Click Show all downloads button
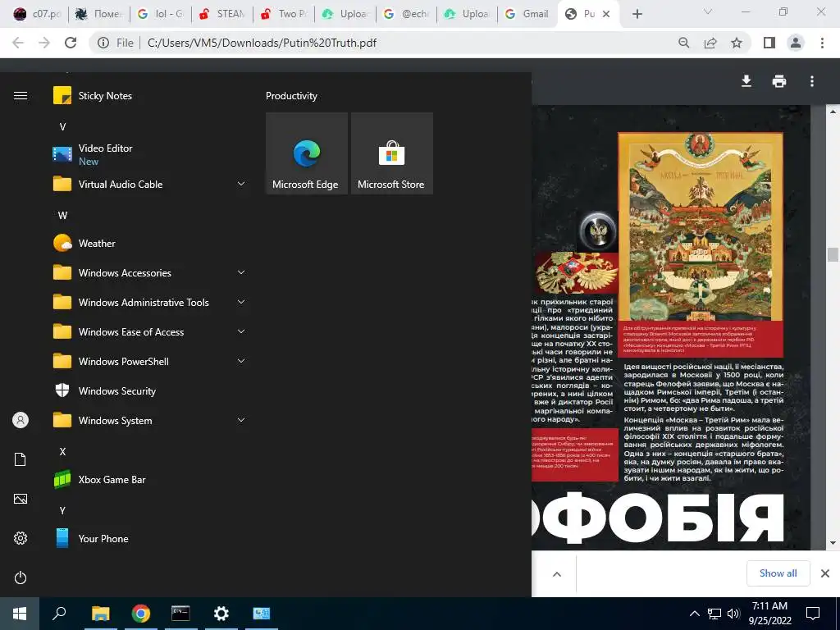 pyautogui.click(x=778, y=573)
